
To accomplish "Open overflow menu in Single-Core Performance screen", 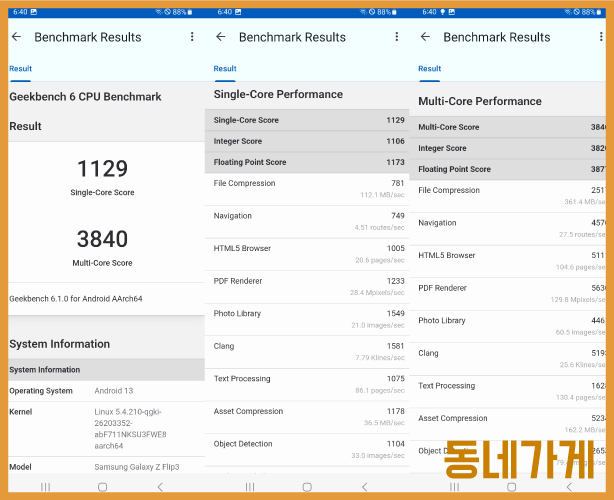I will (x=397, y=37).
